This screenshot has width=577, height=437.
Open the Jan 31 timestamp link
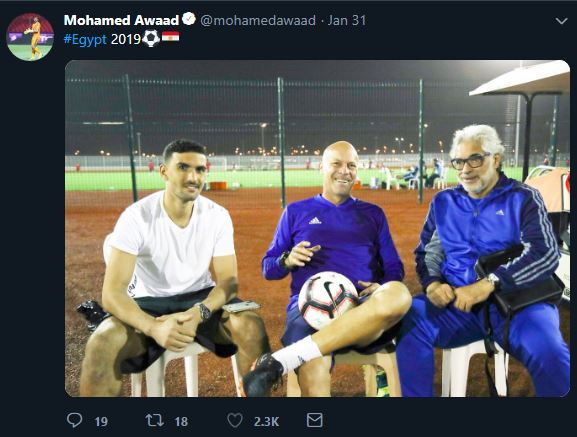pyautogui.click(x=347, y=20)
